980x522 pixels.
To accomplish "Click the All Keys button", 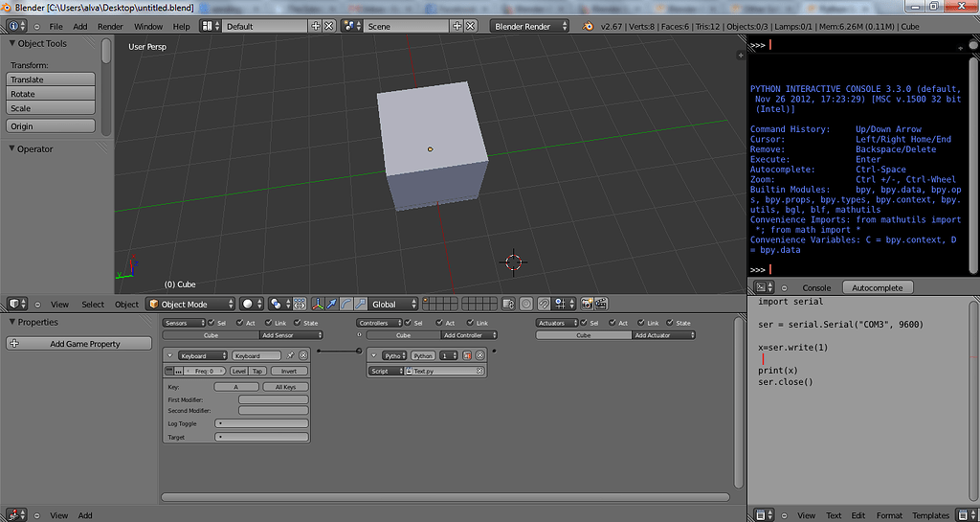I will pos(285,387).
